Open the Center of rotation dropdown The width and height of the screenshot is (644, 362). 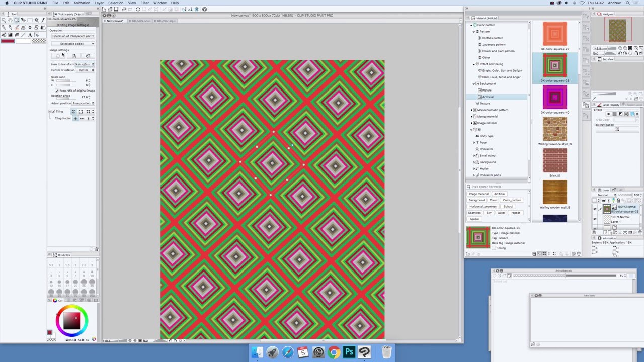coord(85,70)
